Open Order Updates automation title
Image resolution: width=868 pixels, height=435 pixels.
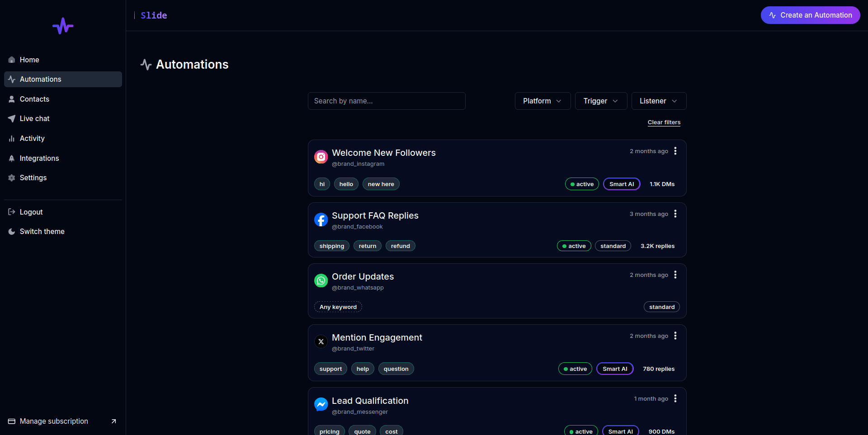[x=363, y=276]
